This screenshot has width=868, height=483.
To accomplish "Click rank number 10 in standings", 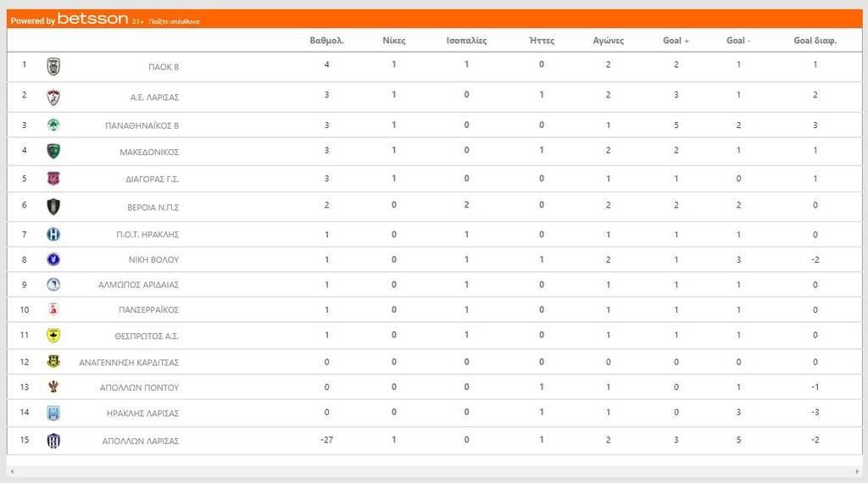I will click(x=25, y=310).
